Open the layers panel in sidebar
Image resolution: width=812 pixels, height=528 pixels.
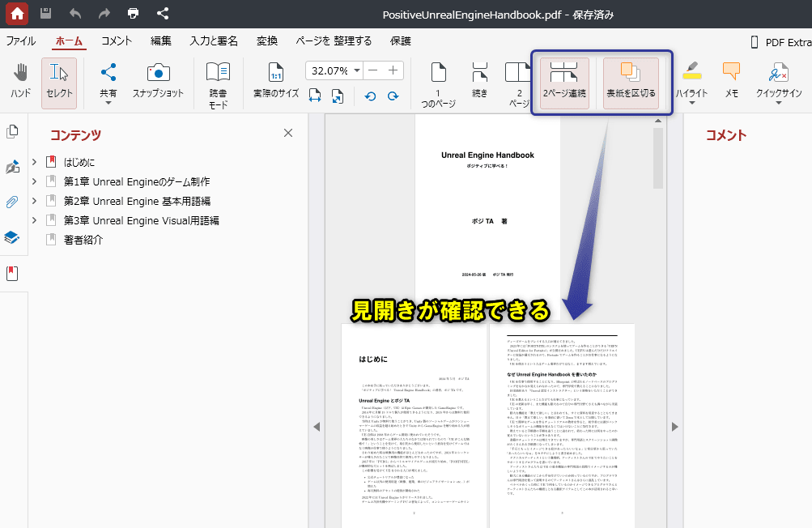tap(12, 237)
